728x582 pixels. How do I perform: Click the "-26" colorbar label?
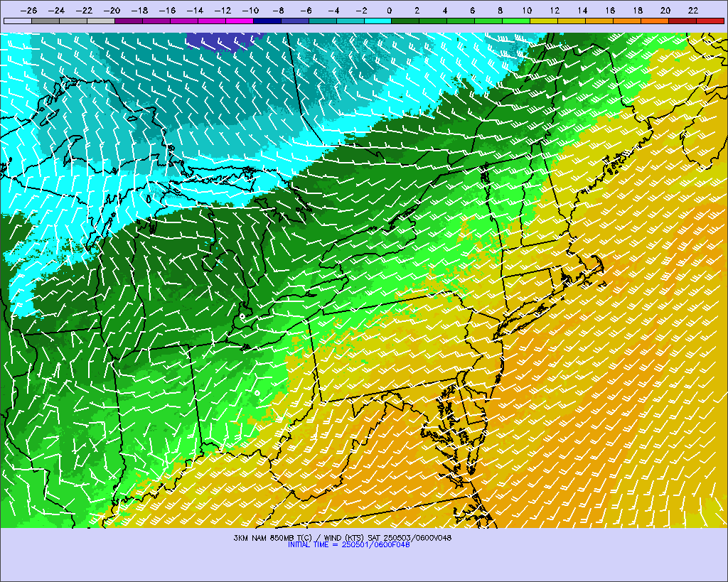tap(28, 11)
